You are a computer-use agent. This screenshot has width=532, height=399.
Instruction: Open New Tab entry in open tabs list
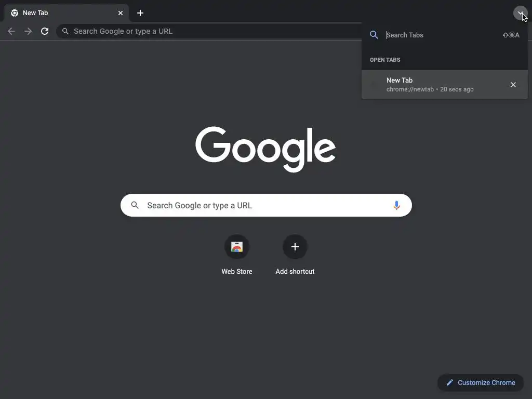[445, 85]
